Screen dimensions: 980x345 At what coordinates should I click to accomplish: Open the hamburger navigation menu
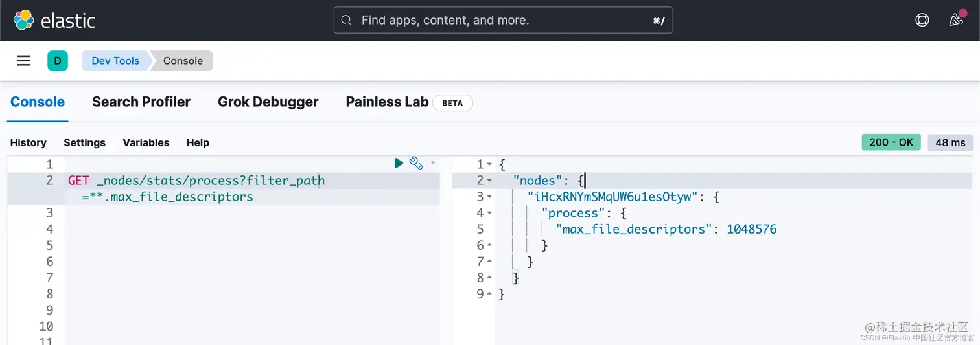tap(24, 61)
